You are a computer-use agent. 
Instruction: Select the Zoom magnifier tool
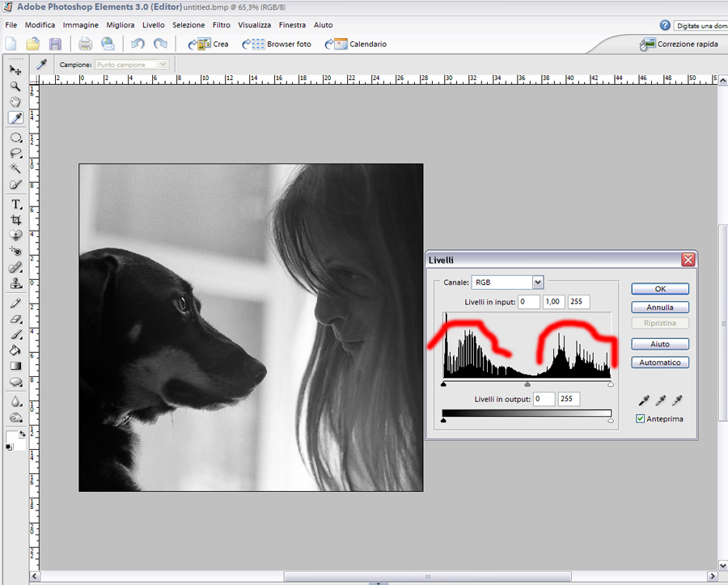(15, 86)
